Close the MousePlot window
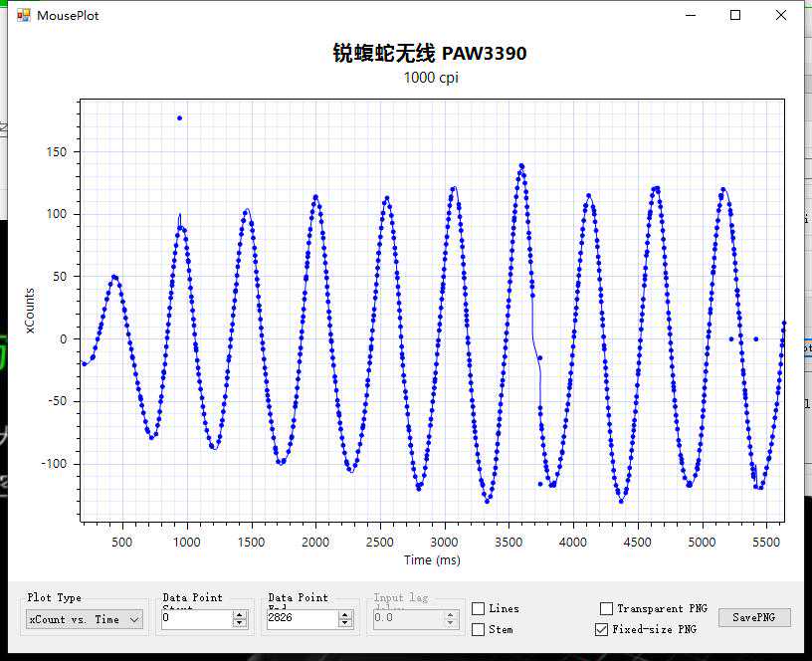Viewport: 812px width, 661px height. (782, 15)
